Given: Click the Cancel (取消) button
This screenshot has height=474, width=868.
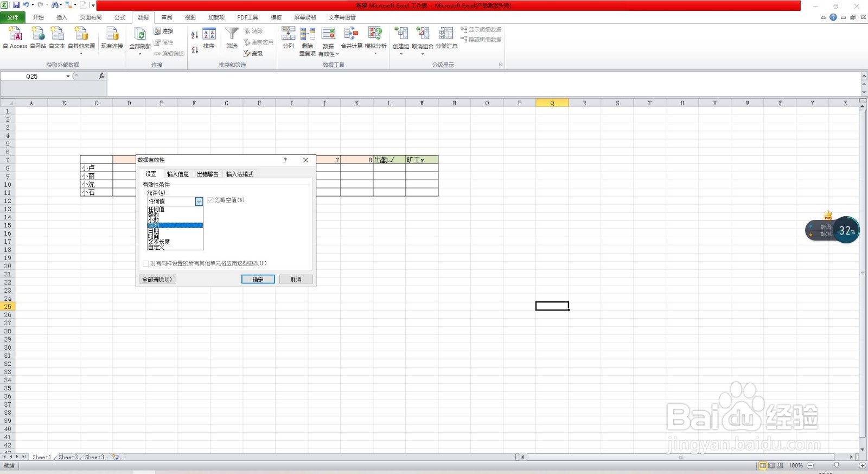Looking at the screenshot, I should click(296, 279).
